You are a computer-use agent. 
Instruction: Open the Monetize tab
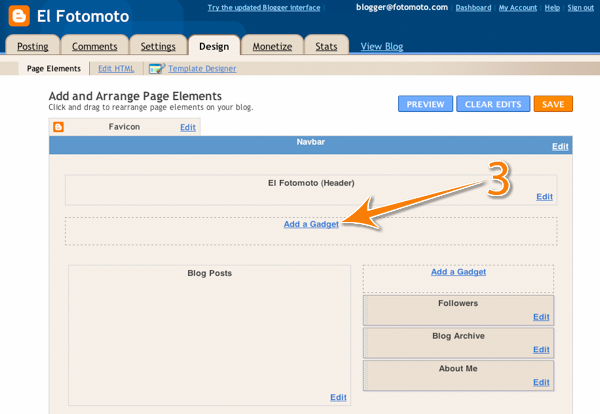272,46
